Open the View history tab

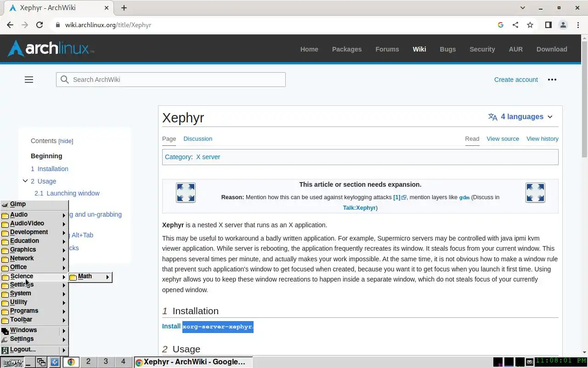(543, 138)
